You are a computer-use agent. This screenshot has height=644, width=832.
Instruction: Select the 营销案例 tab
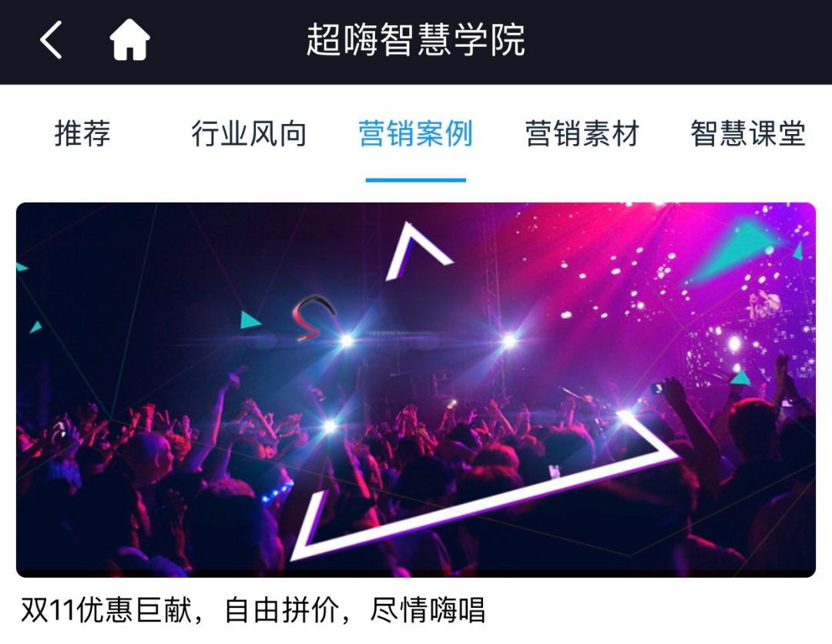point(415,133)
